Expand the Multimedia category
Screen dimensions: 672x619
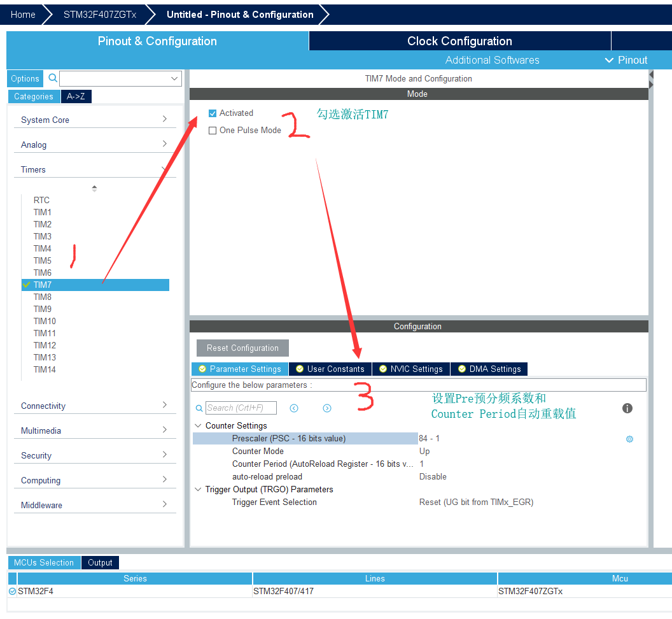point(95,430)
